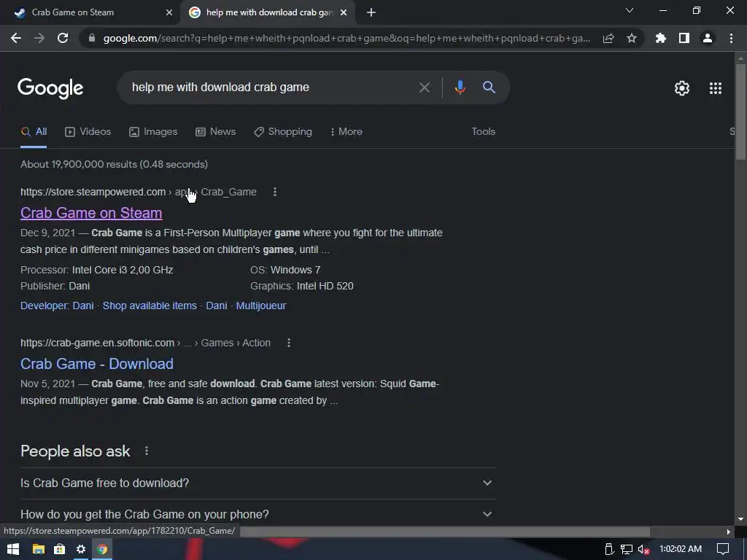Open the notification center icon
The width and height of the screenshot is (747, 560).
coord(723,549)
